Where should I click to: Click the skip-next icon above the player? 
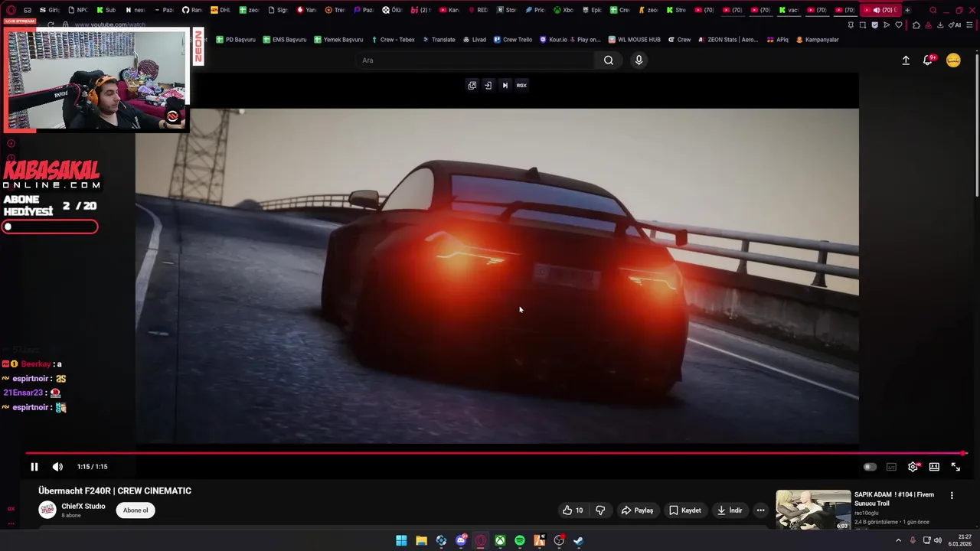(x=505, y=85)
